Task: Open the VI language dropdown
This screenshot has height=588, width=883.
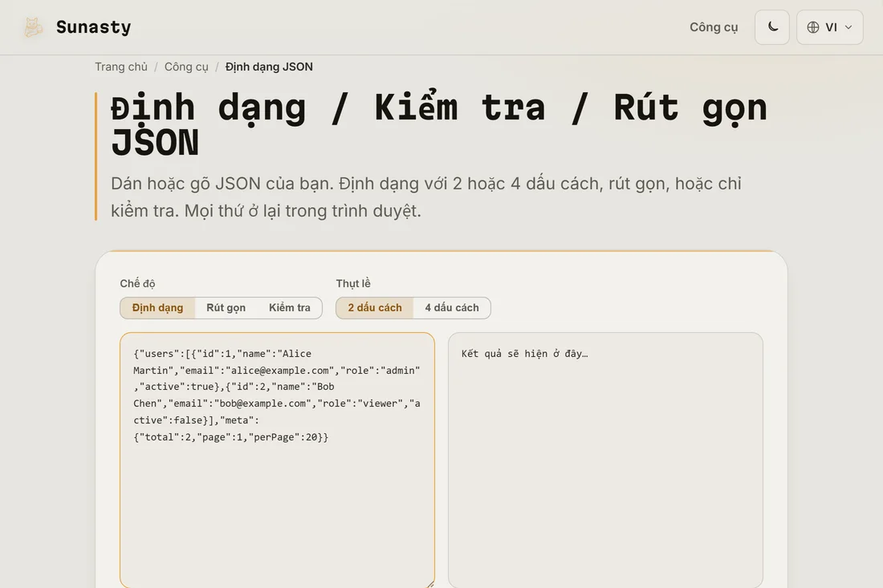Action: click(x=829, y=27)
